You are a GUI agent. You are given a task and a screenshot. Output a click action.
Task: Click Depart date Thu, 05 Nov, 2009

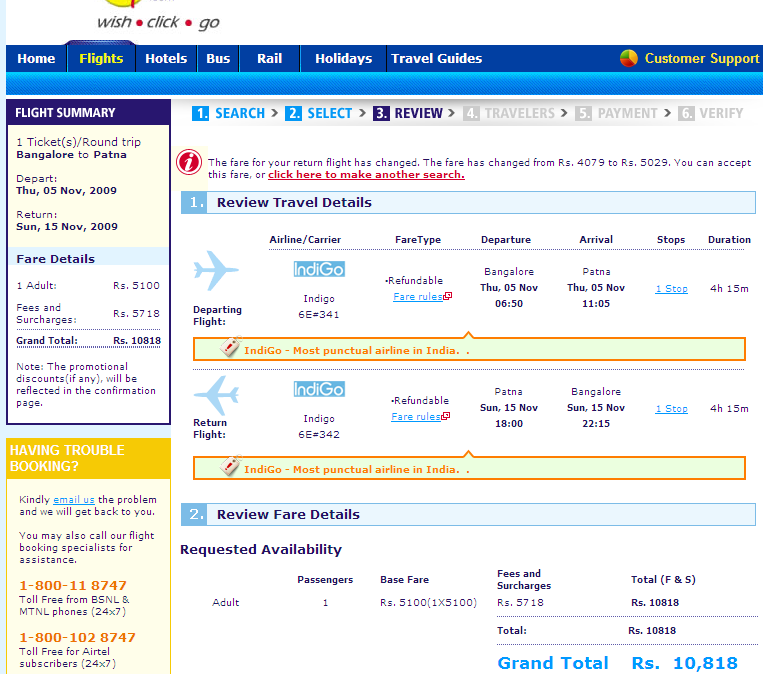(x=67, y=191)
